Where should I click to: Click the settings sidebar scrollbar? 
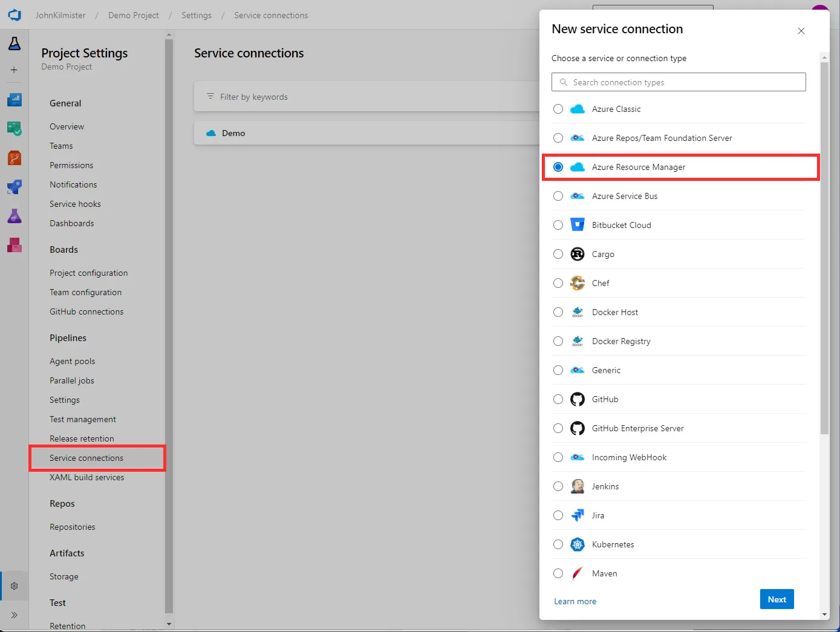point(169,327)
